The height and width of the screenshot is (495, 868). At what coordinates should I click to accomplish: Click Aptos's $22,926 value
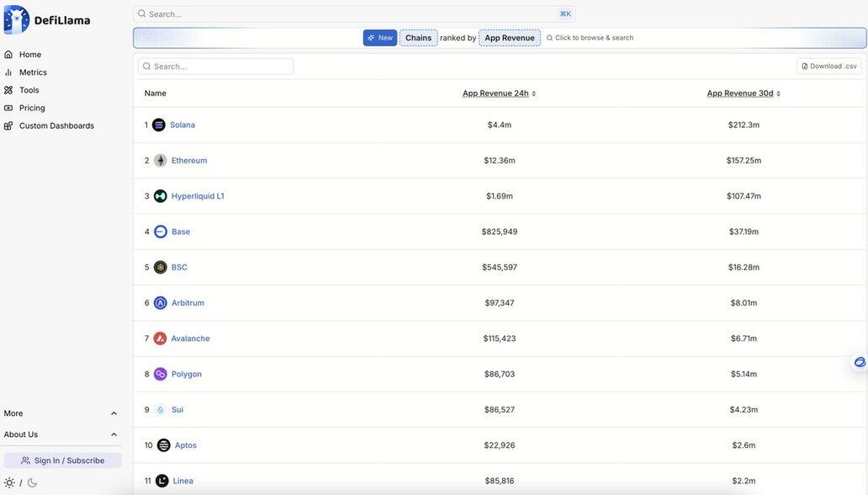point(500,445)
